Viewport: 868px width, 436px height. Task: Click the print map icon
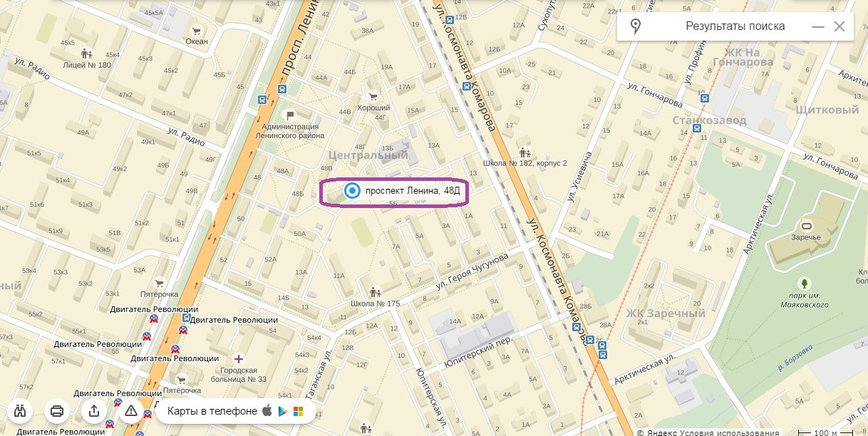(x=57, y=411)
